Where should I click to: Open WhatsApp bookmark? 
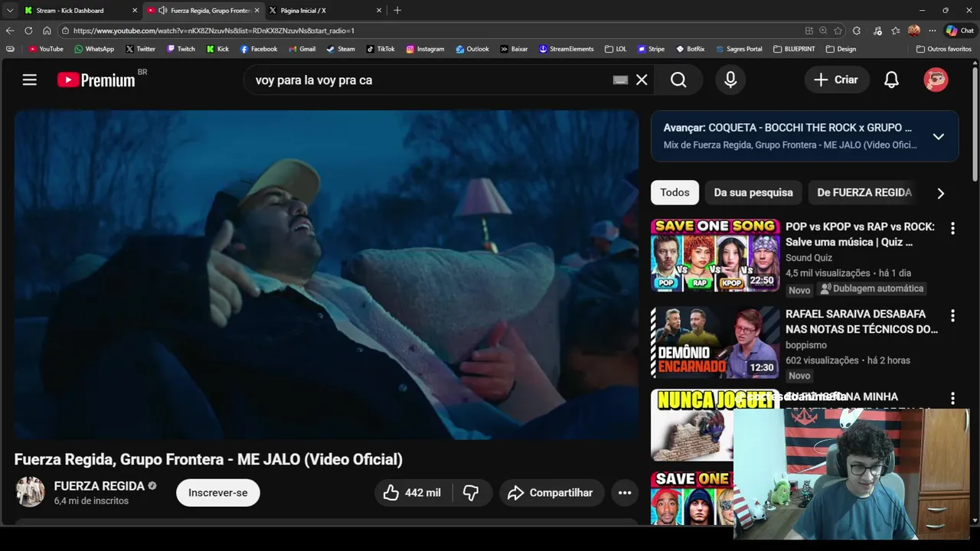pos(93,49)
